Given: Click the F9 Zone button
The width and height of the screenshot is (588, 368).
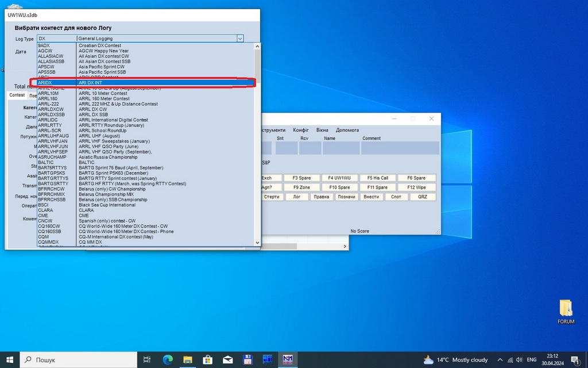Looking at the screenshot, I should pos(301,187).
